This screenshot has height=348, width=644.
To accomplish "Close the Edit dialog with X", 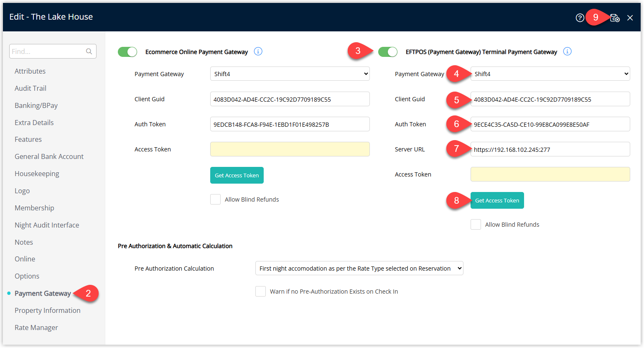I will (x=630, y=18).
